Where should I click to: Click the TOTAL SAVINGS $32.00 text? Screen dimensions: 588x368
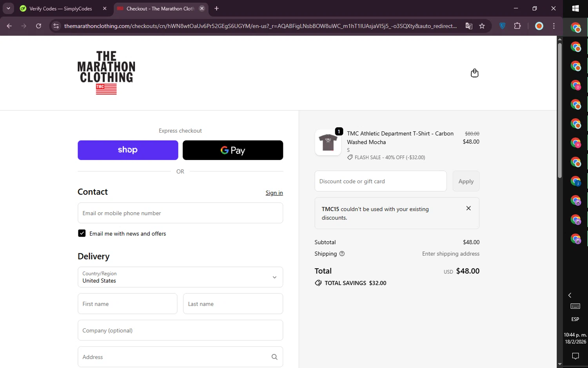[x=356, y=283]
